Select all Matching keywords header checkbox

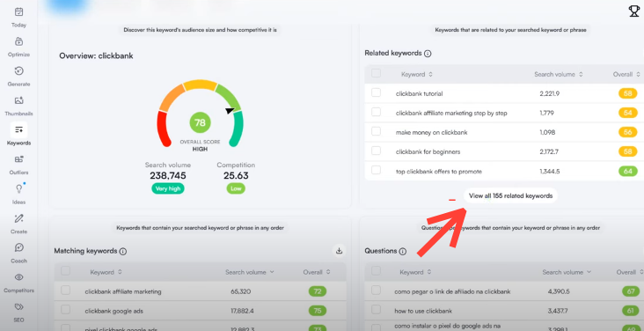[x=66, y=271]
